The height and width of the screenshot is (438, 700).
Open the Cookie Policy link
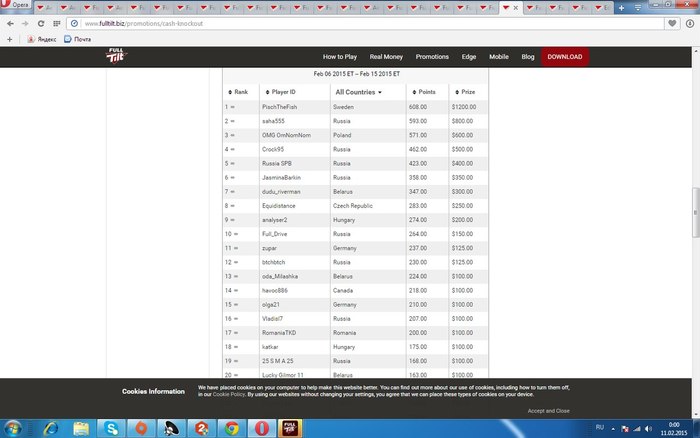click(229, 394)
